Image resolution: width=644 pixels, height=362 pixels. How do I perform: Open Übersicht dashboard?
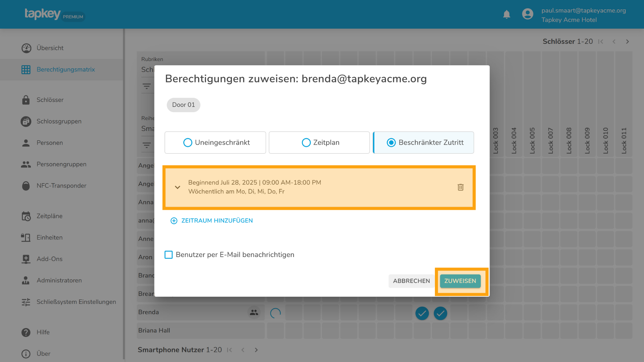pos(50,48)
